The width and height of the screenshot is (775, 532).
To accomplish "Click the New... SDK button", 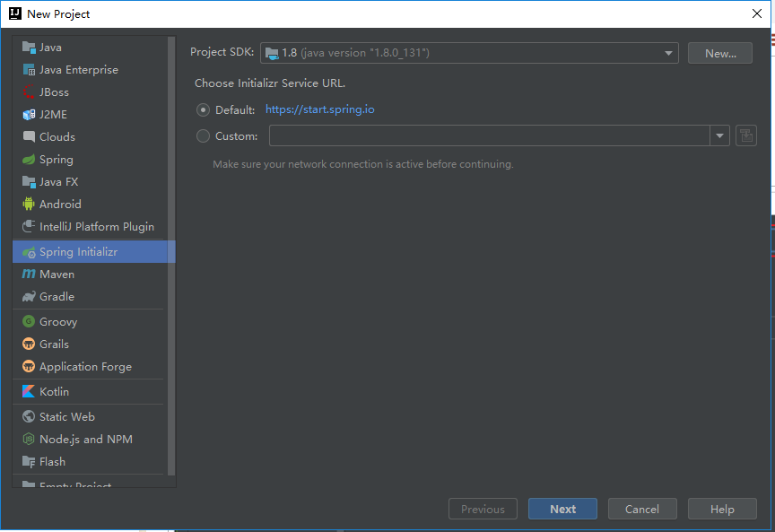I will click(720, 54).
